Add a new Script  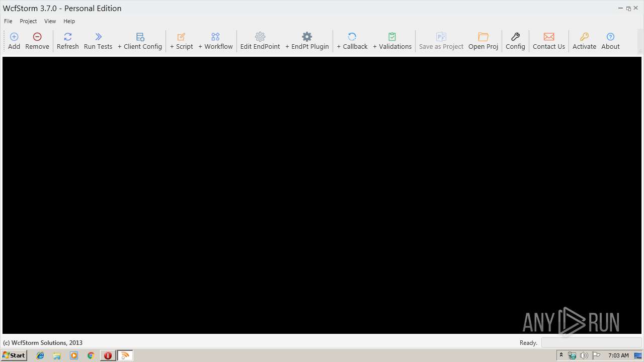(x=182, y=41)
